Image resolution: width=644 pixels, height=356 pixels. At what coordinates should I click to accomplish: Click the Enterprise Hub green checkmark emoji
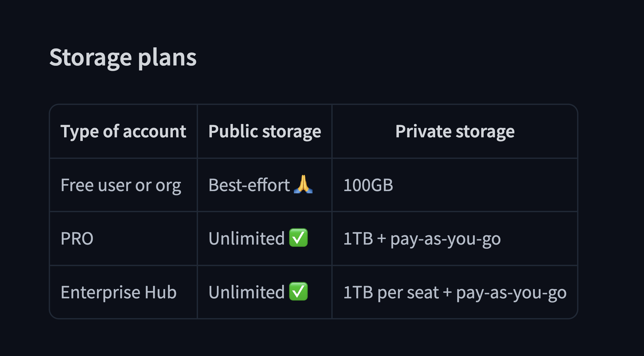[x=298, y=292]
